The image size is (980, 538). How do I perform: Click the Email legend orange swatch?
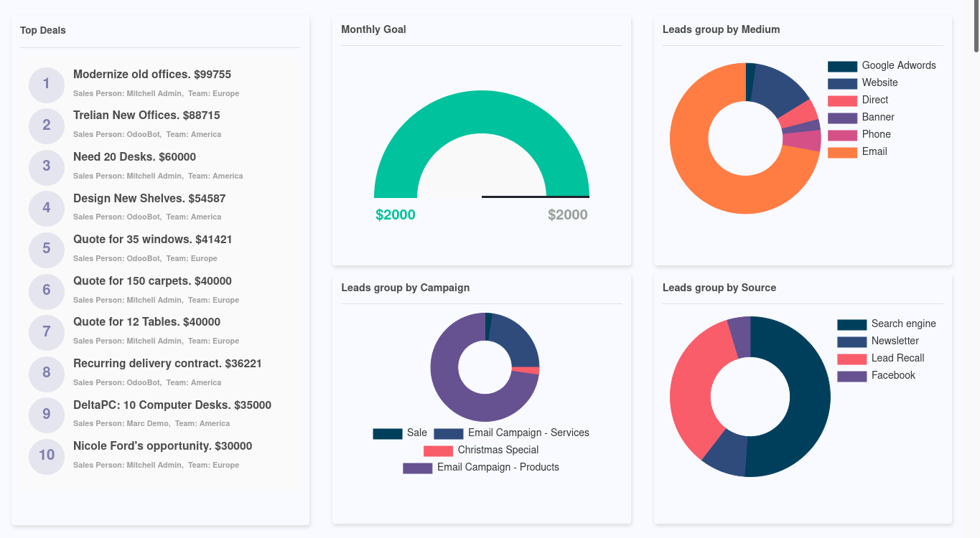(842, 152)
